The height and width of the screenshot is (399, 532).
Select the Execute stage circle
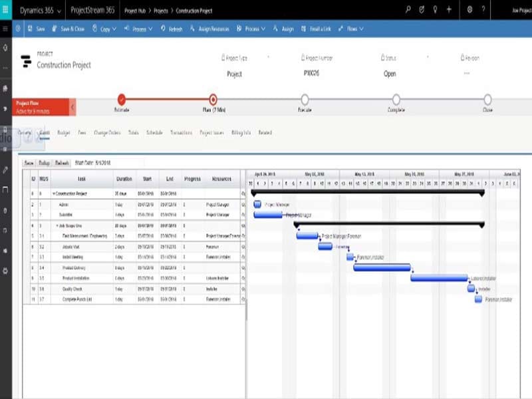pos(305,99)
